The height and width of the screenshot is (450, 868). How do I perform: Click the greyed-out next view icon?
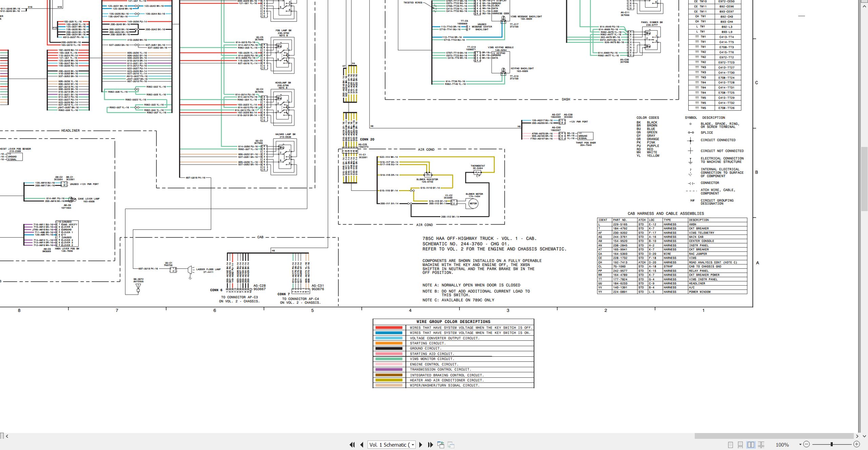pos(451,445)
